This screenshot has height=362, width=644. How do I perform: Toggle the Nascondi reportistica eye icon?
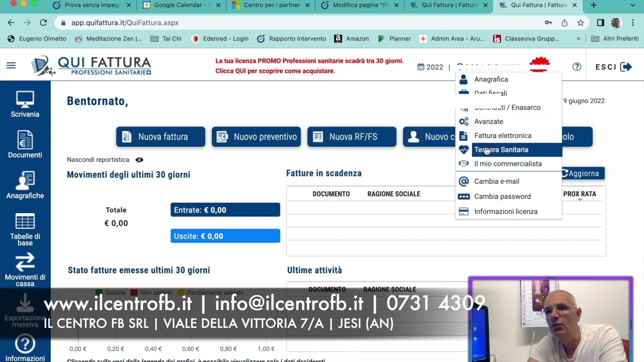[x=139, y=160]
